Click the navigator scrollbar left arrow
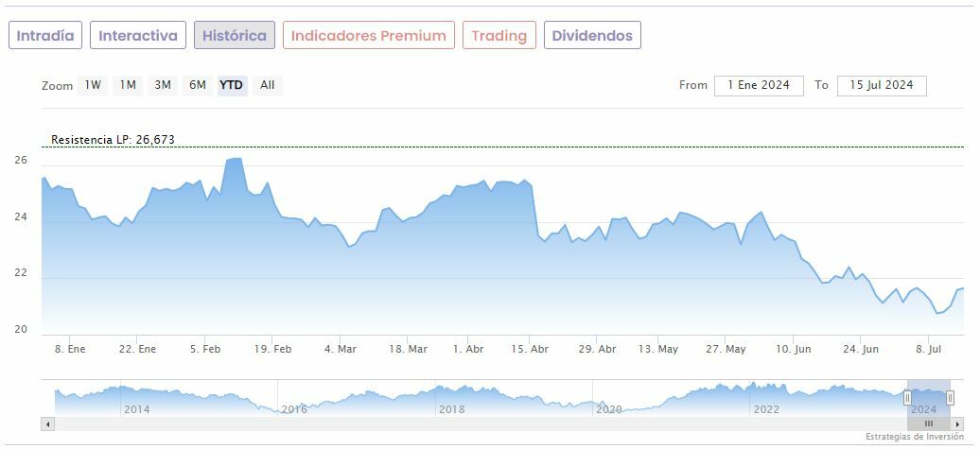The image size is (980, 450). click(x=47, y=424)
